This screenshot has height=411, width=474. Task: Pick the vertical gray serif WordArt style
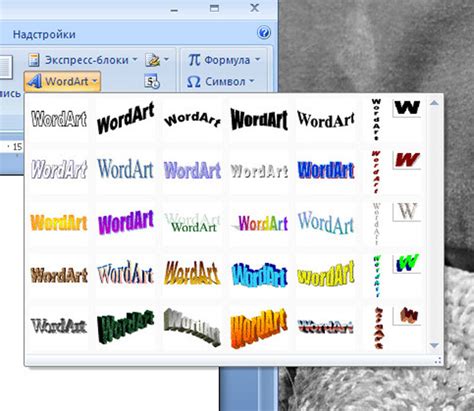[376, 224]
